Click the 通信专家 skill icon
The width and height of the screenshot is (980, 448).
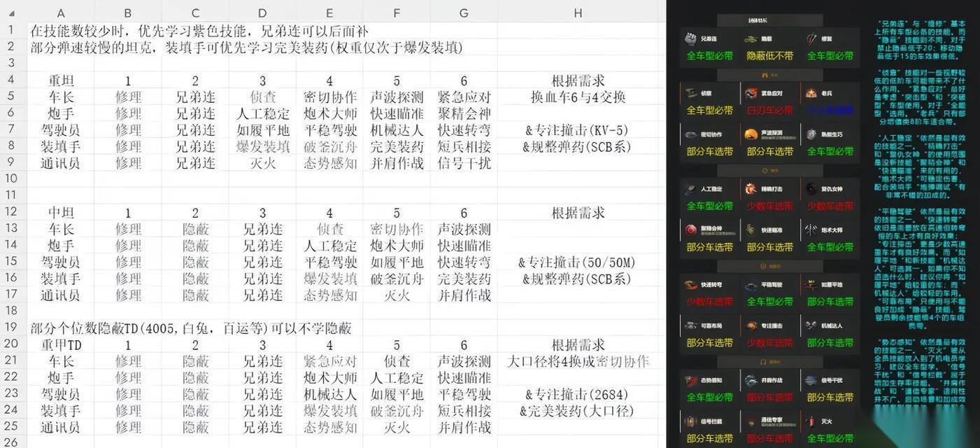click(x=751, y=421)
